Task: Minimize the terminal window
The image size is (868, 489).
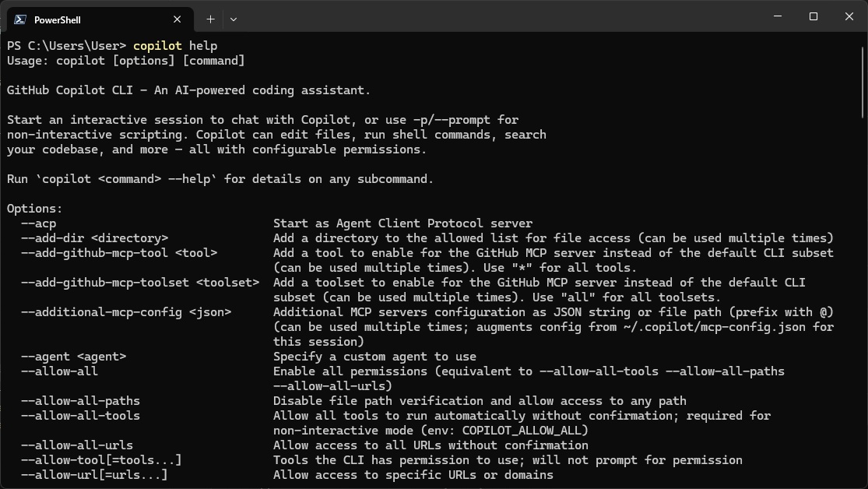Action: [x=778, y=16]
